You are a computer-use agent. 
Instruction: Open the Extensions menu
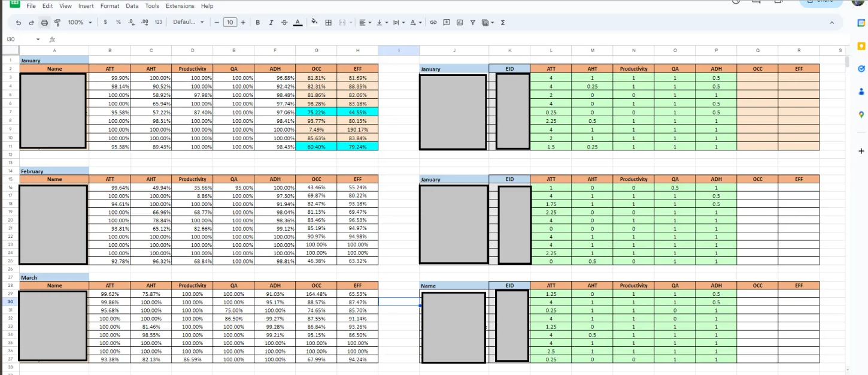click(x=180, y=5)
